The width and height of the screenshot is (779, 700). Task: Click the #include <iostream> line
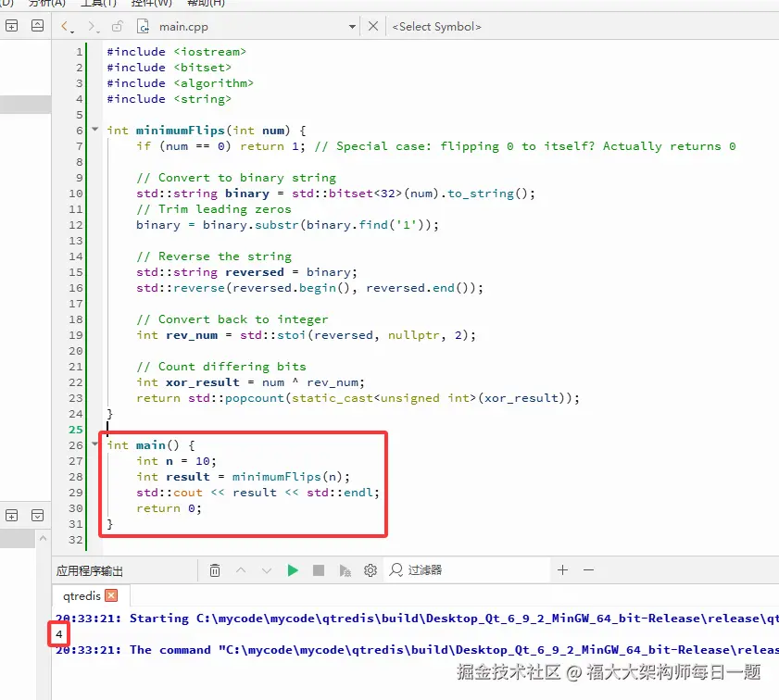coord(176,52)
